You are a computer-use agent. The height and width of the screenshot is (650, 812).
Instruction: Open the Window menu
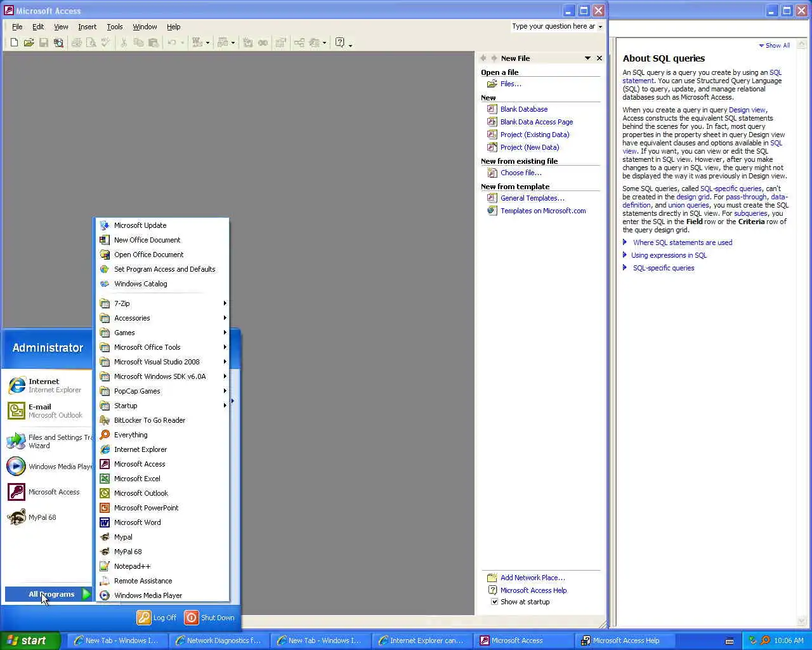click(x=145, y=27)
